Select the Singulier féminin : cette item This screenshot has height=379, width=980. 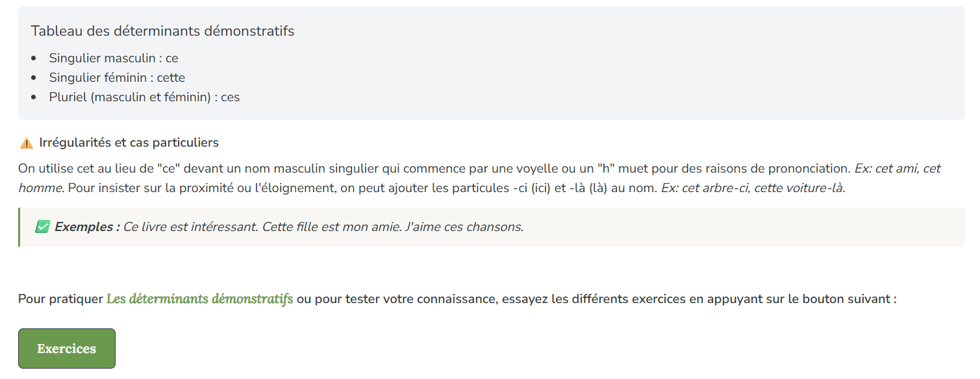pyautogui.click(x=117, y=78)
